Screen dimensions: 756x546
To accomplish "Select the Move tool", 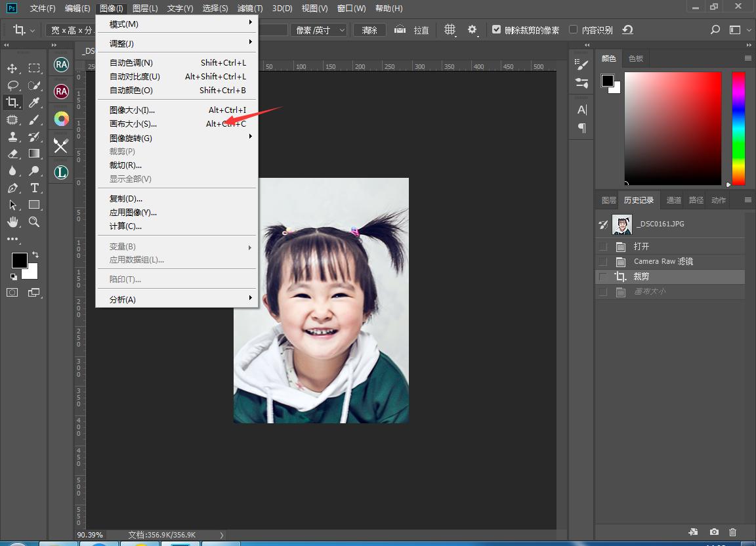I will point(12,68).
